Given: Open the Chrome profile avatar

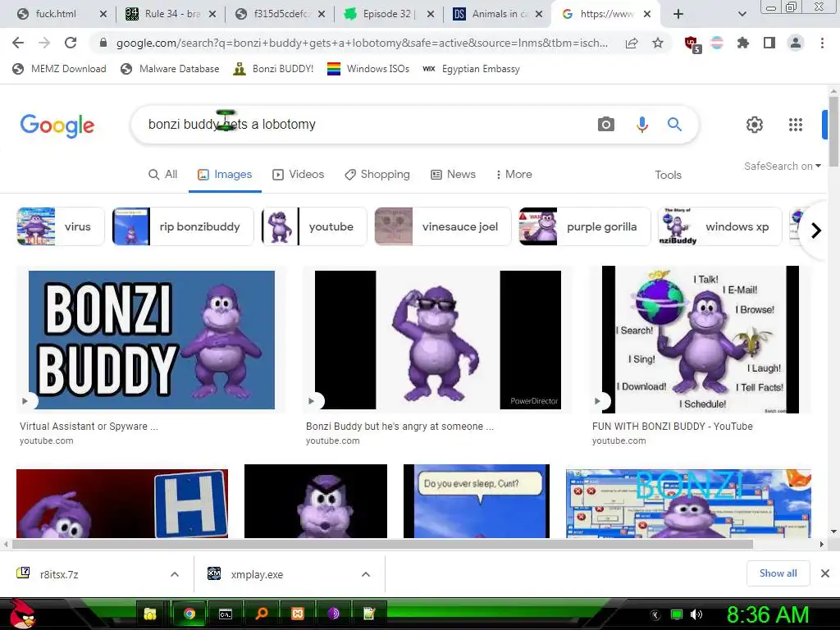Looking at the screenshot, I should (x=796, y=43).
